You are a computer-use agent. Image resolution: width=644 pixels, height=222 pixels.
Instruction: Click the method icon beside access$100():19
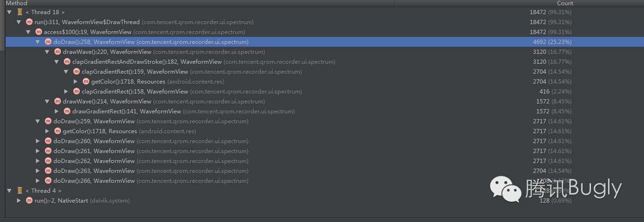pyautogui.click(x=39, y=32)
